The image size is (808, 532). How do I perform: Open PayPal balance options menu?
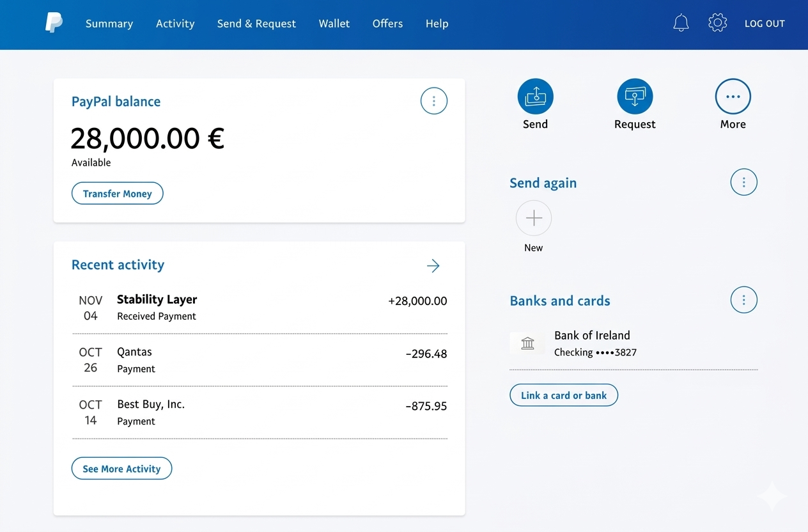tap(434, 101)
